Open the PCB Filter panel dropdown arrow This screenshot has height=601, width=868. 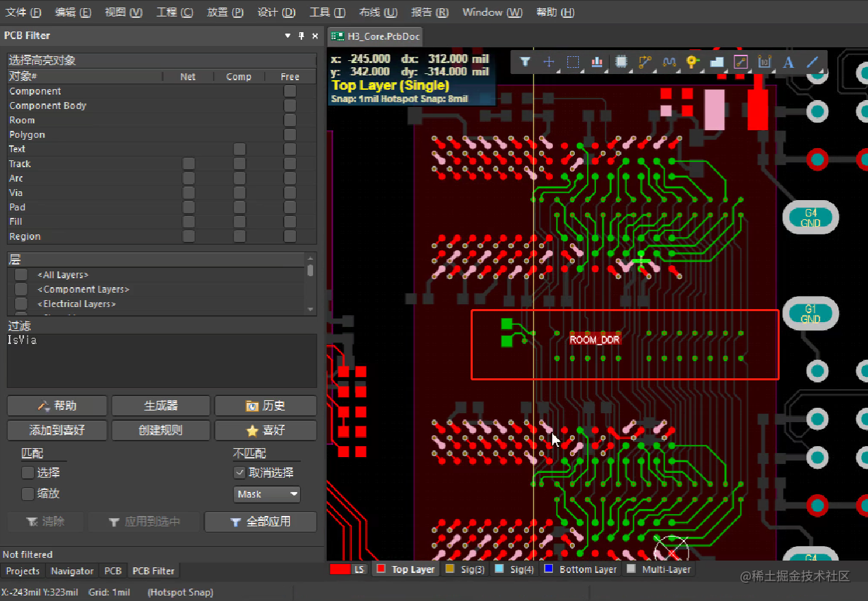[x=288, y=35]
